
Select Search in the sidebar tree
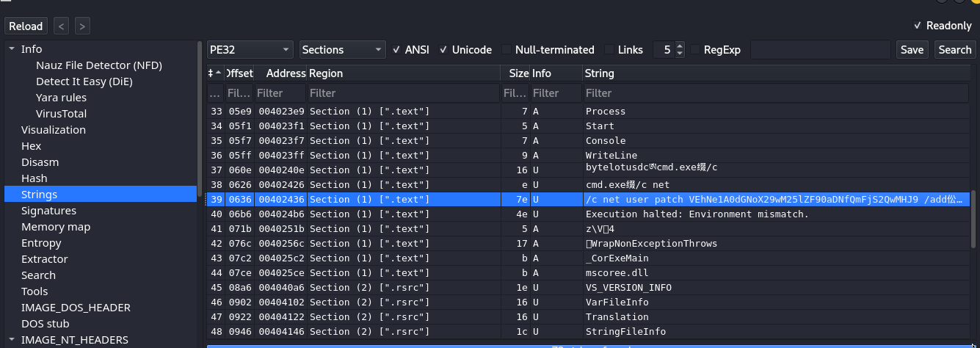(38, 275)
